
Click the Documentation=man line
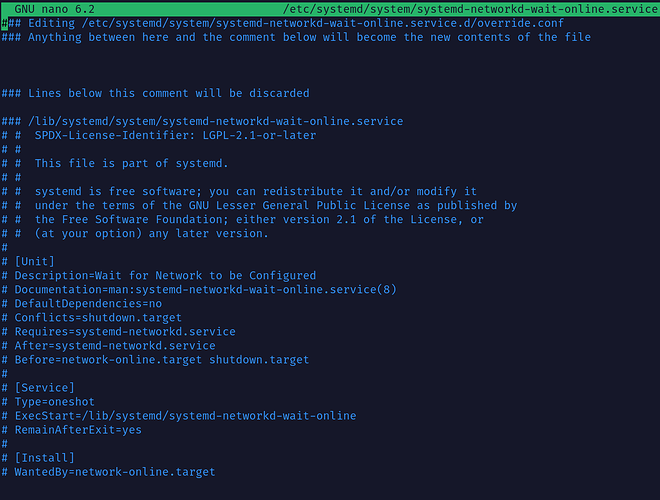(x=205, y=289)
